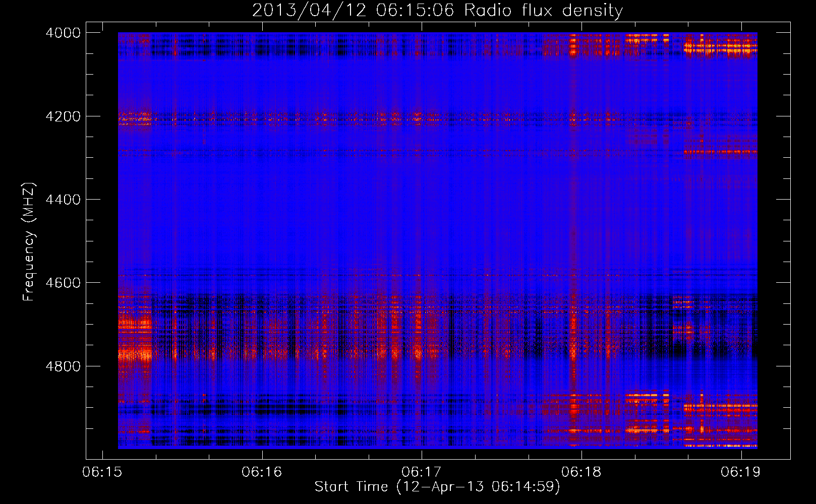The height and width of the screenshot is (504, 816).
Task: Select the 4400 frequency axis label
Action: click(x=63, y=200)
